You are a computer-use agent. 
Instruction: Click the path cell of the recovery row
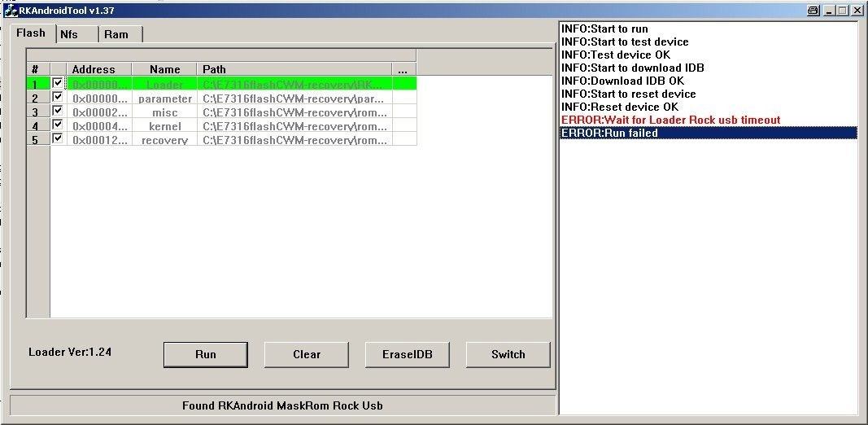click(294, 140)
